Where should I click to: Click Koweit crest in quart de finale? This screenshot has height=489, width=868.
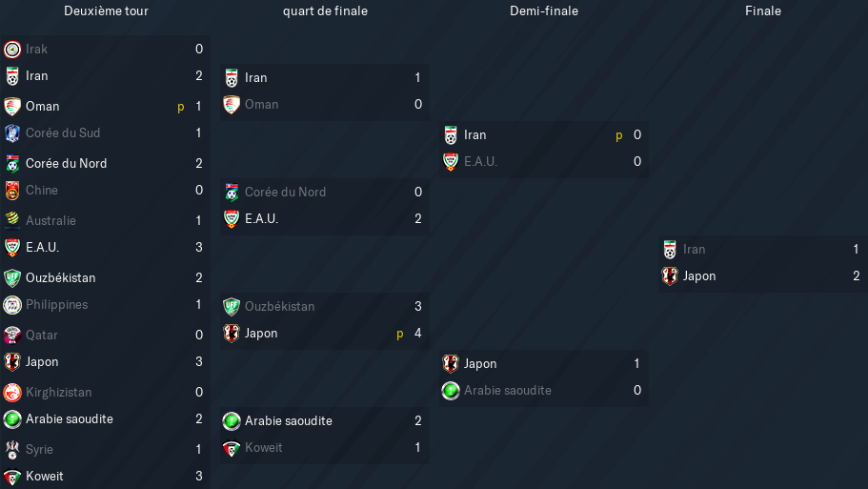tap(232, 447)
